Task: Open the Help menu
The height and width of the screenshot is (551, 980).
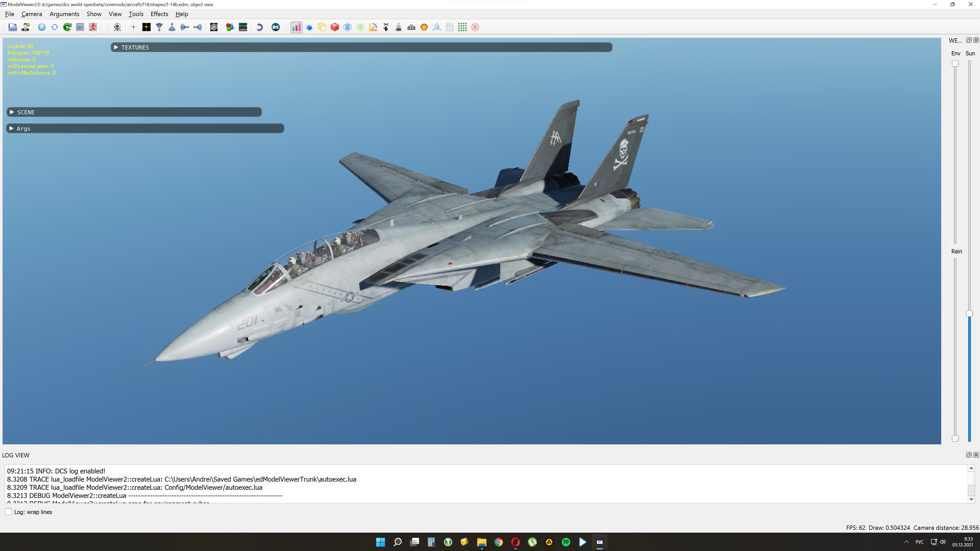Action: click(182, 14)
